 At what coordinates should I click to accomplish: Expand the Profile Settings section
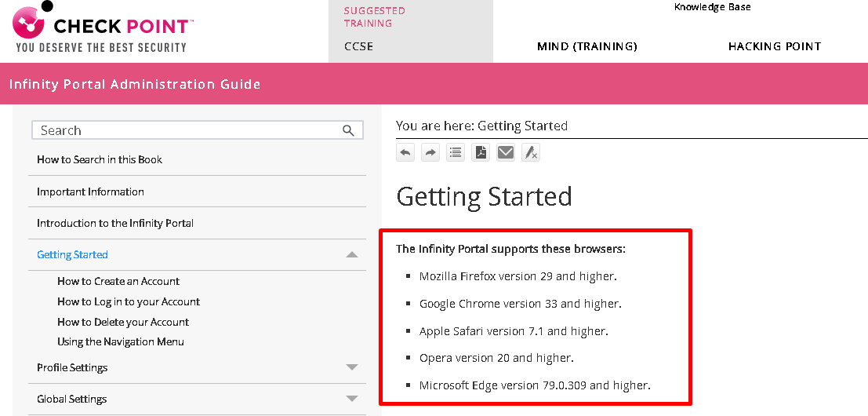click(x=351, y=367)
